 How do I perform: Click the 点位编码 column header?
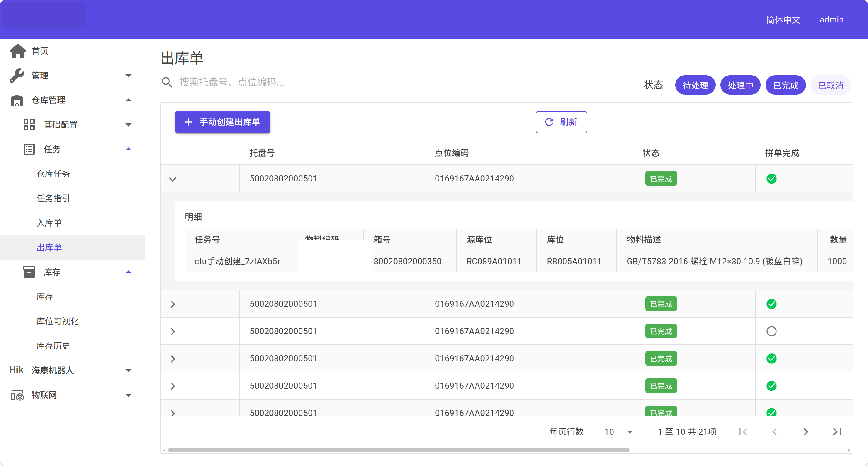click(x=452, y=153)
